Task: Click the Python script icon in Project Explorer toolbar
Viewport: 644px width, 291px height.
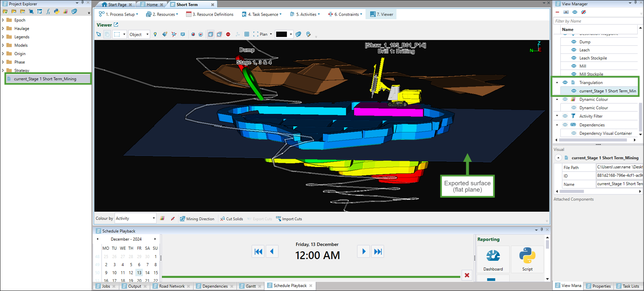Action: (x=57, y=11)
